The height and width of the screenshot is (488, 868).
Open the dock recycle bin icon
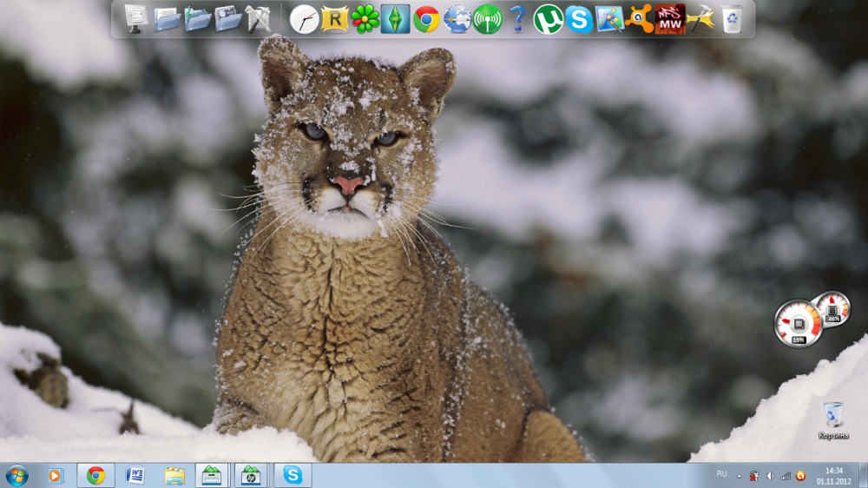click(x=731, y=19)
